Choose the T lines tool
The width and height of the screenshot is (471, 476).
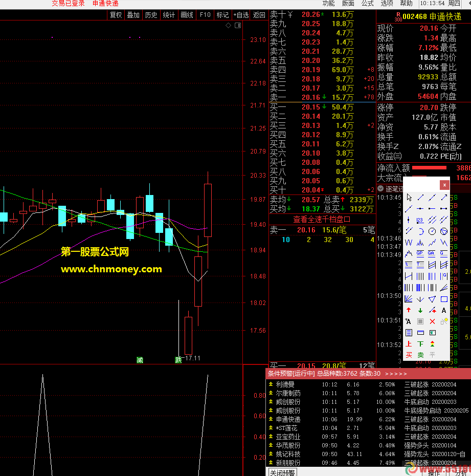click(x=420, y=265)
